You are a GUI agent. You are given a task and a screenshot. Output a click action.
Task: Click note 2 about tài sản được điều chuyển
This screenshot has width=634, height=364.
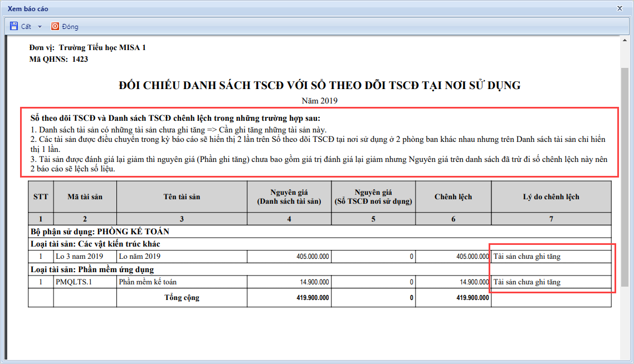(318, 144)
